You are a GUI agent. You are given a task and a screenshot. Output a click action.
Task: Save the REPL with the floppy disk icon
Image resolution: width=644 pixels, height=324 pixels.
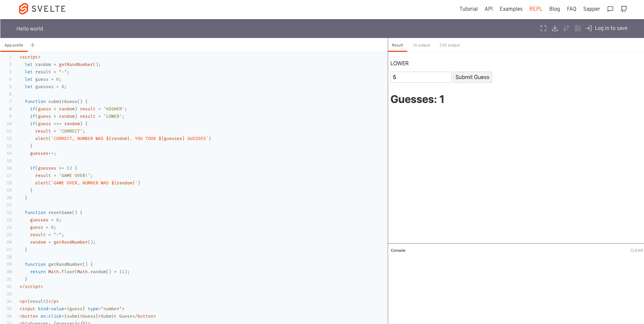point(577,28)
